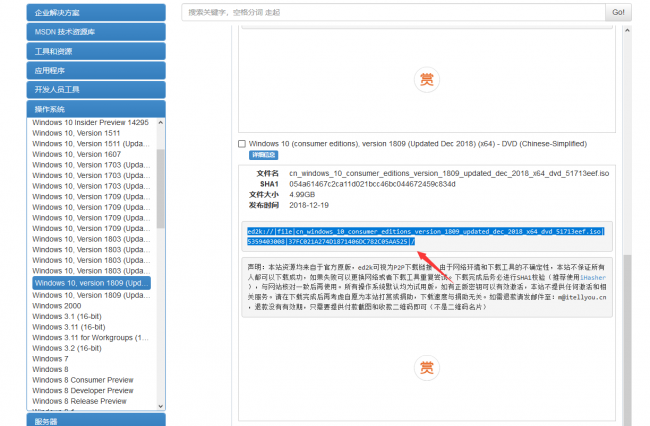Screen dimensions: 650x426
Task: Expand the 开发人员工具 section
Action: 96,90
